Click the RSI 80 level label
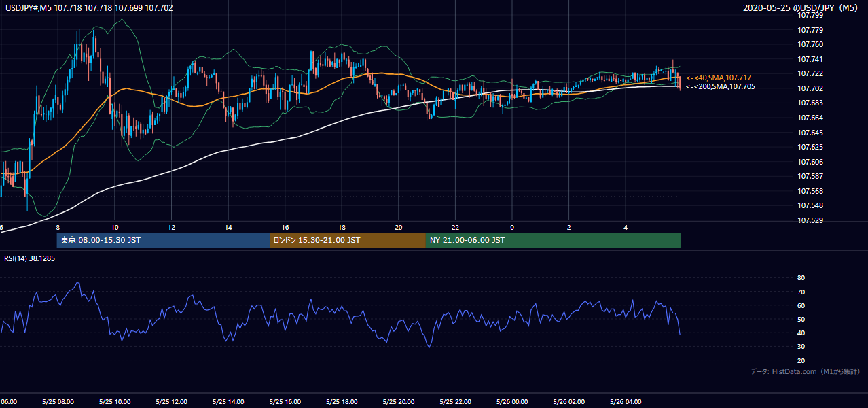The height and width of the screenshot is (408, 868). pos(801,278)
